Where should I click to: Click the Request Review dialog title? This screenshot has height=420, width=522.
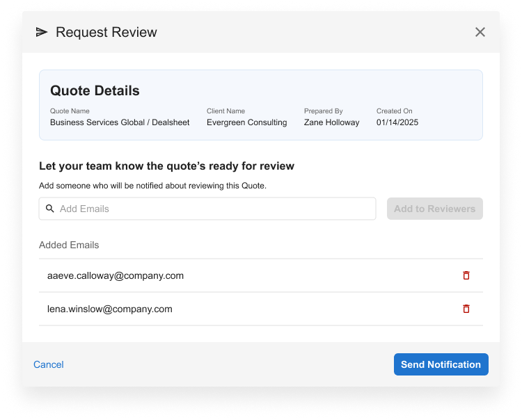point(106,32)
